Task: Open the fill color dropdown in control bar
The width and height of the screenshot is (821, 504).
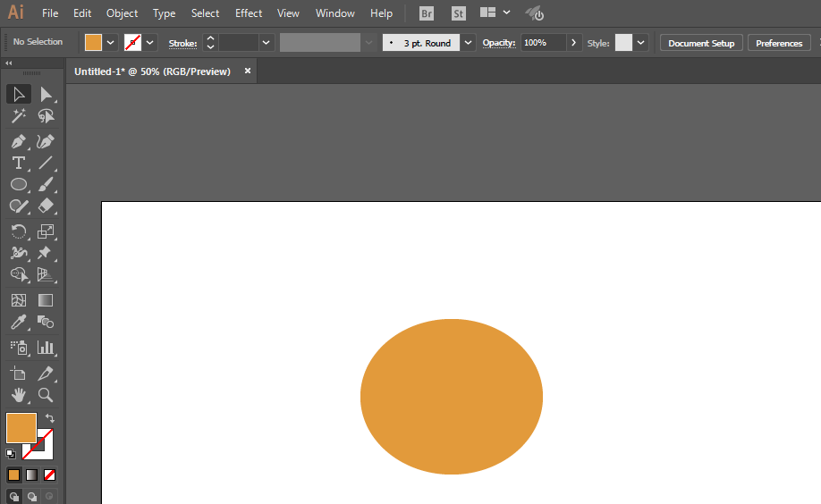Action: point(111,43)
